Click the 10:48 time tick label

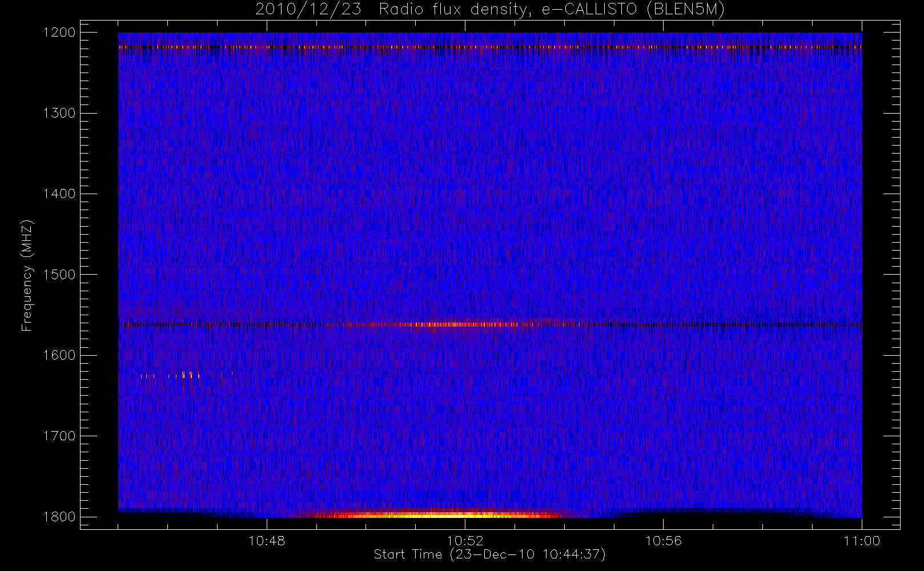[267, 540]
